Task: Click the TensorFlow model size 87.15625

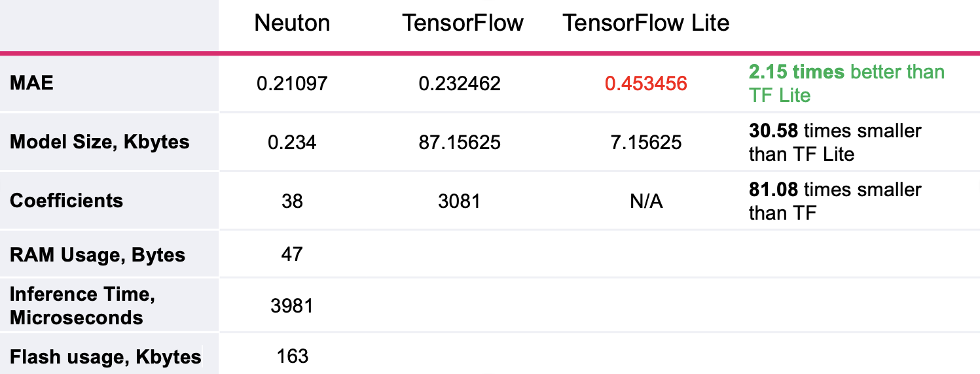Action: [x=460, y=143]
